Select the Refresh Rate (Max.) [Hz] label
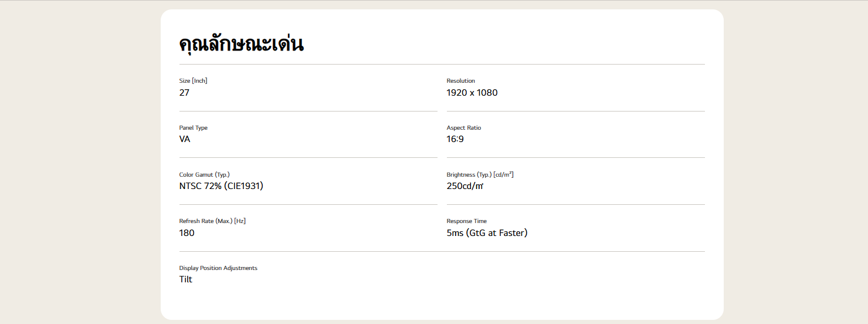This screenshot has width=868, height=324. [212, 221]
